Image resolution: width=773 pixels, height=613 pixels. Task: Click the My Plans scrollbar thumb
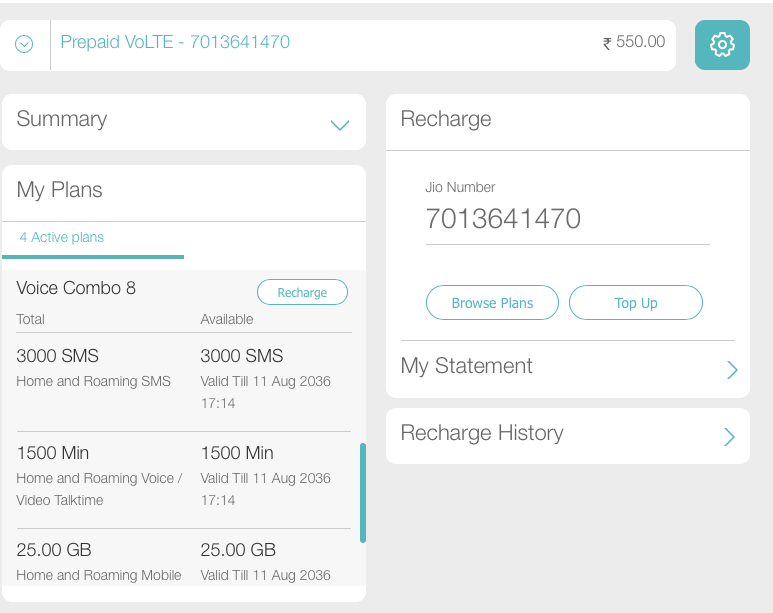click(x=363, y=493)
